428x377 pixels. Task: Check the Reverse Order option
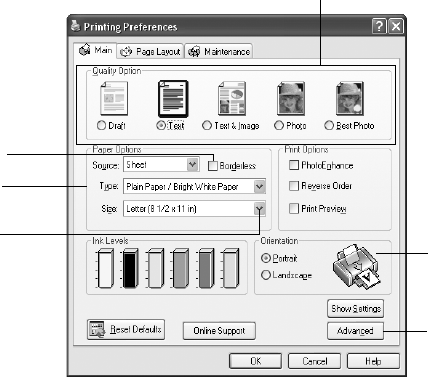coord(294,186)
